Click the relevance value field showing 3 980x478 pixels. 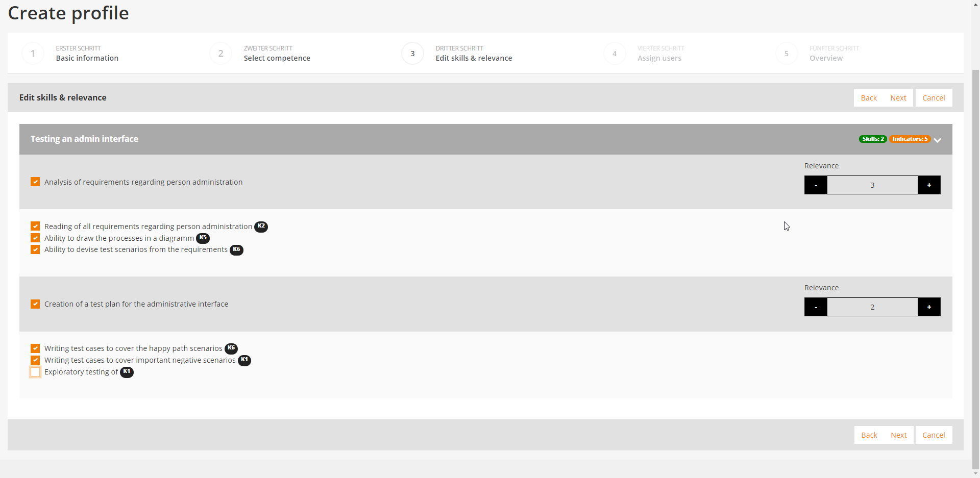(872, 185)
